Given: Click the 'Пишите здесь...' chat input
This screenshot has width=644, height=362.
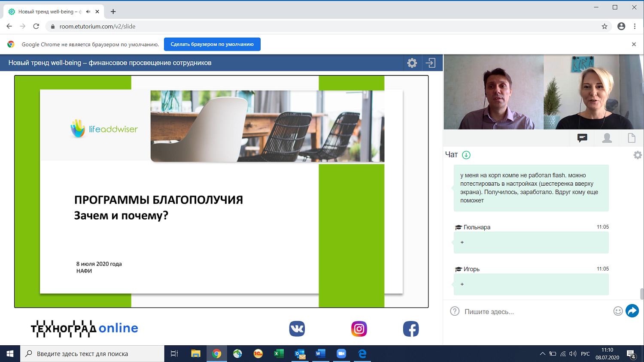Looking at the screenshot, I should (x=536, y=312).
